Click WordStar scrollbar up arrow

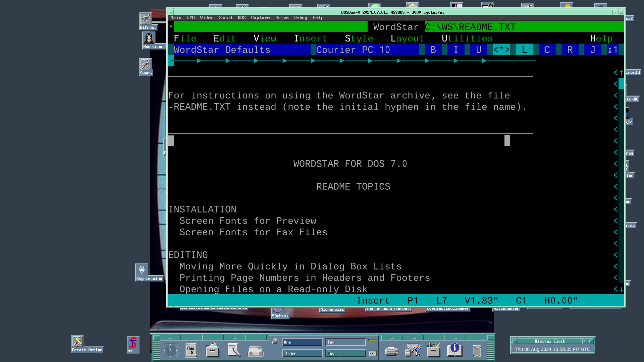tap(621, 73)
